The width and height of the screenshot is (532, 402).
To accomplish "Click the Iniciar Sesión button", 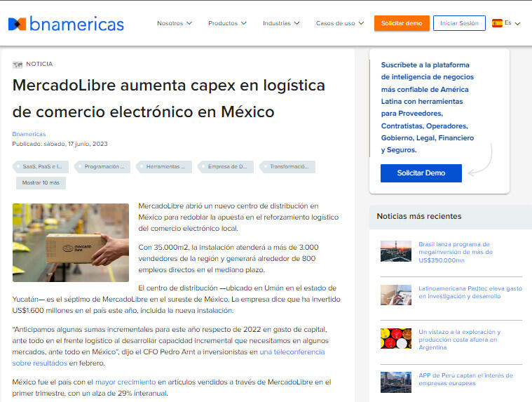I will (459, 23).
